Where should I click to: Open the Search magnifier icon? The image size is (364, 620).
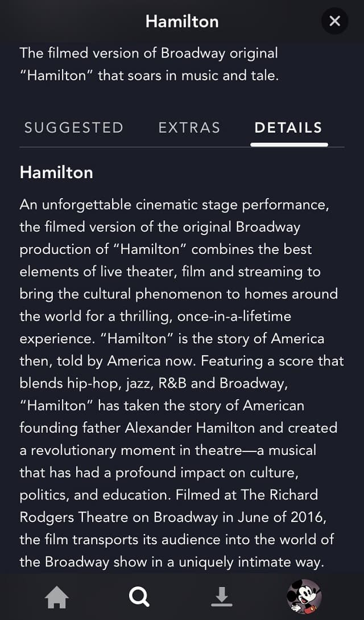pyautogui.click(x=139, y=596)
